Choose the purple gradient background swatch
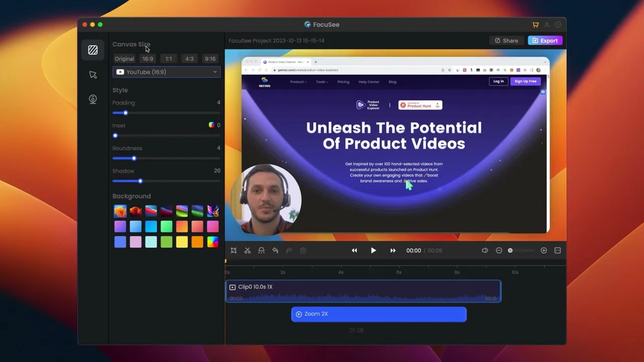This screenshot has width=644, height=362. (120, 227)
